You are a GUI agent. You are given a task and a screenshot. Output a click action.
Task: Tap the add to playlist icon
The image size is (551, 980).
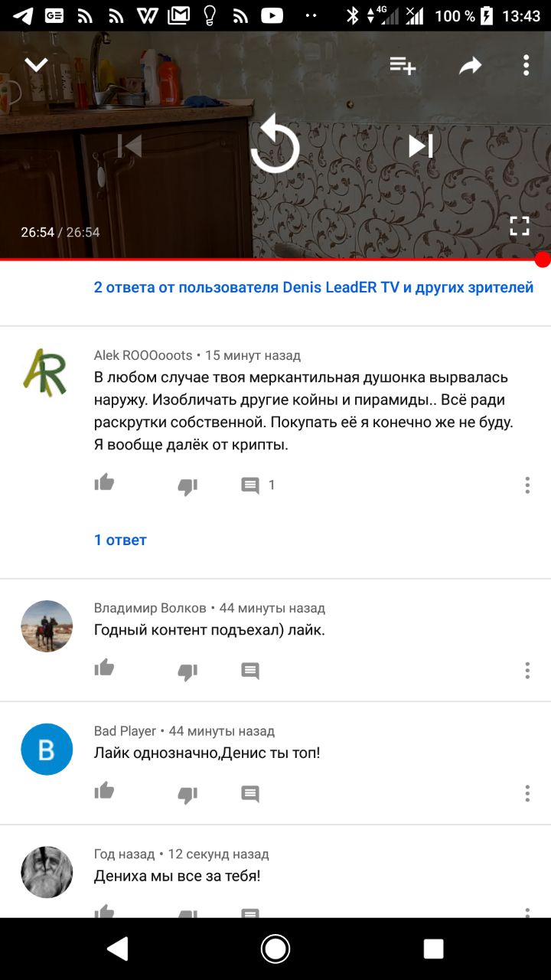(403, 66)
